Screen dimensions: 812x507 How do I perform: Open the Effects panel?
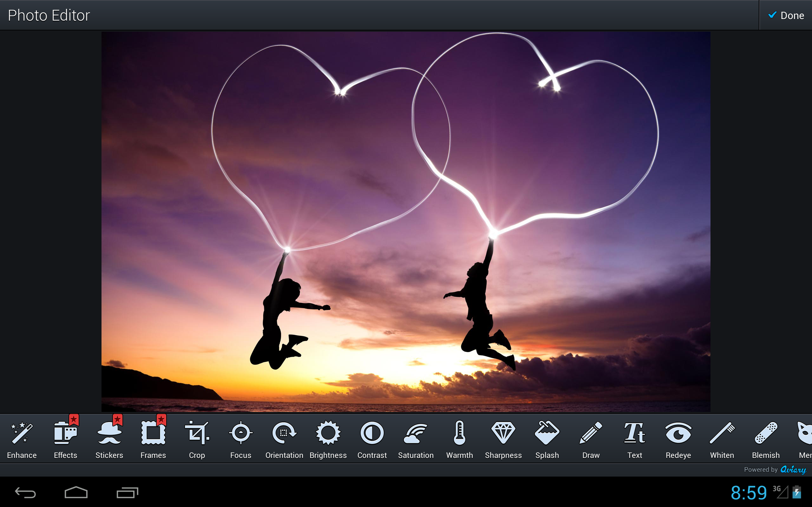click(65, 439)
